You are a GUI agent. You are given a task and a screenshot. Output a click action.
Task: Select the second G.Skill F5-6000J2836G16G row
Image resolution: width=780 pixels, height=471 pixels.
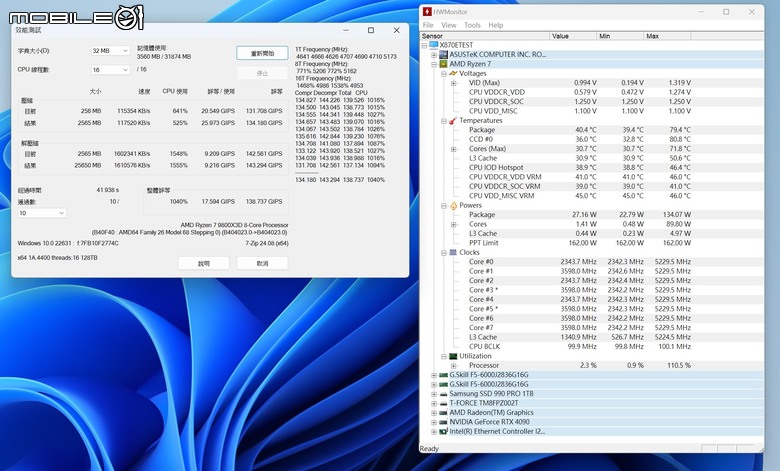click(x=592, y=384)
